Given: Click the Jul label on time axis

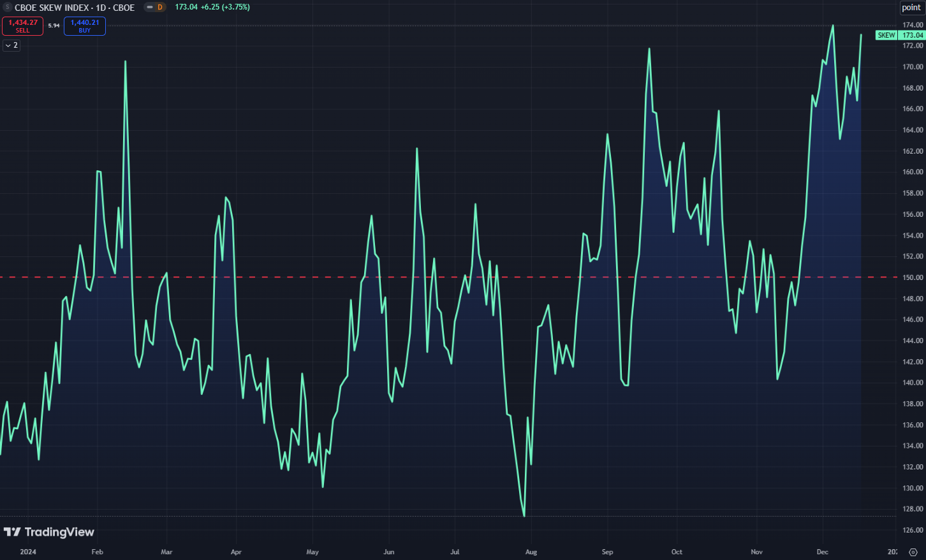Looking at the screenshot, I should click(455, 552).
